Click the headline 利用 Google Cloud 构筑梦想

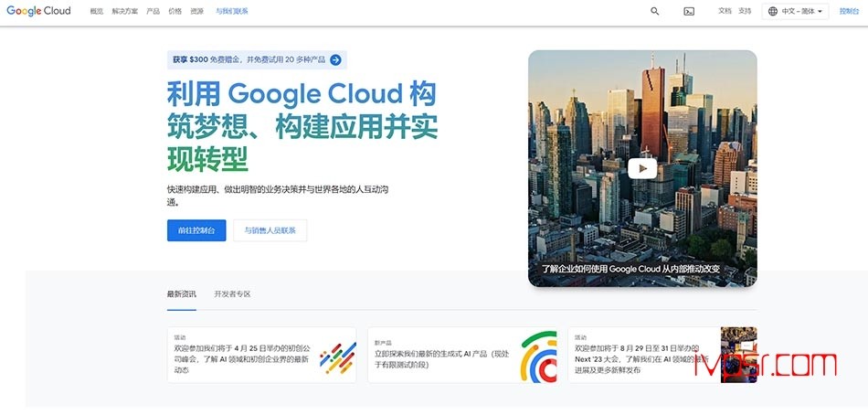click(302, 127)
